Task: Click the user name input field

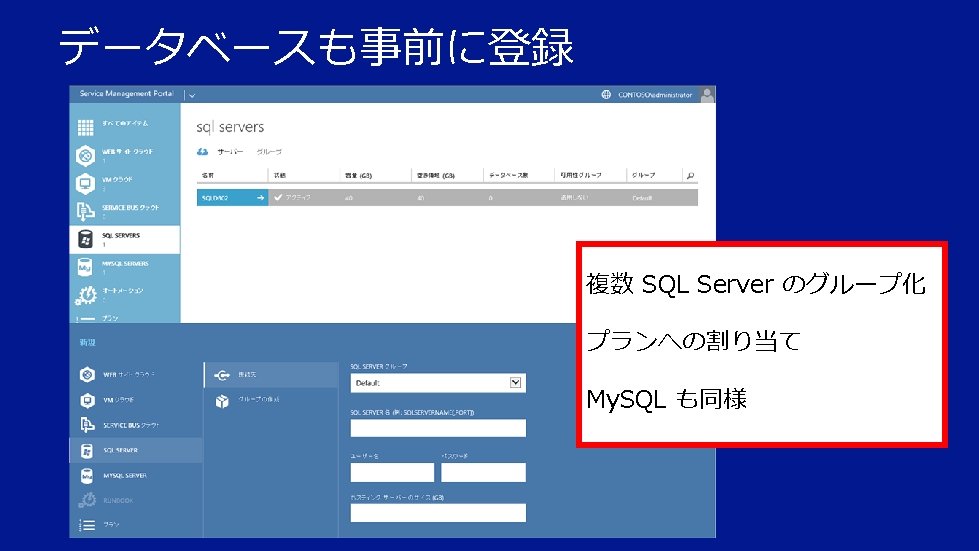Action: click(392, 472)
